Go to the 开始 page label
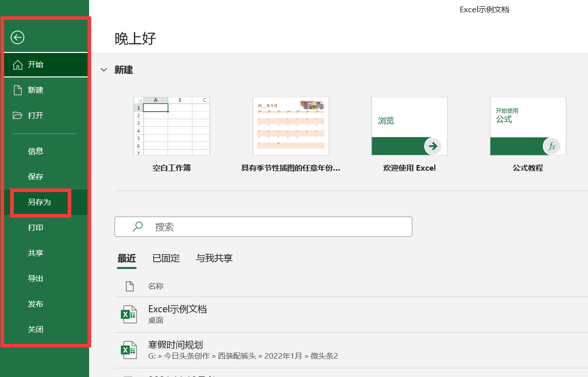The width and height of the screenshot is (588, 377). click(36, 65)
